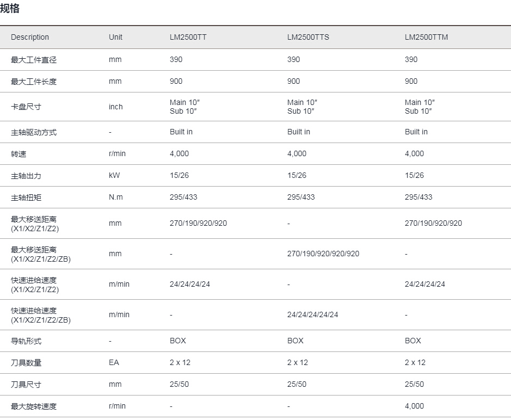Click the 主轴驱动方式 row label

click(34, 132)
